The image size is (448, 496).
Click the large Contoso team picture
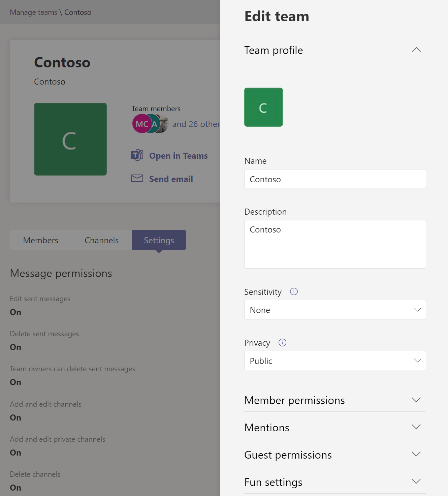(x=70, y=139)
